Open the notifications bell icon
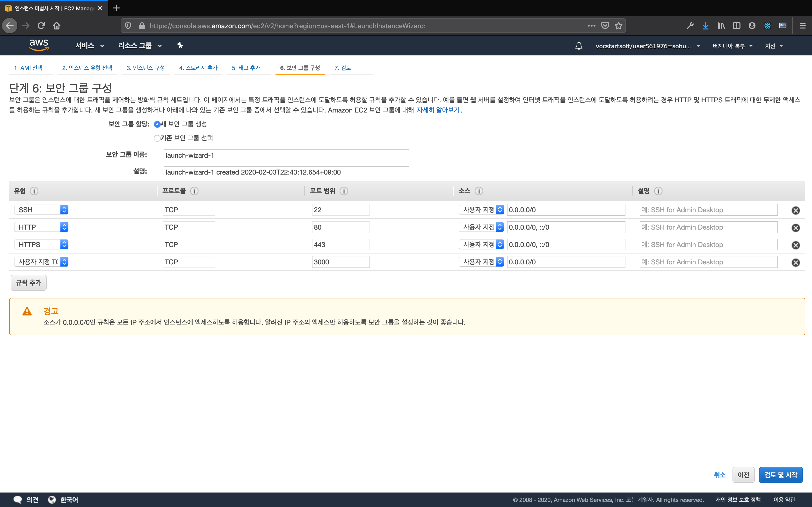 tap(579, 46)
